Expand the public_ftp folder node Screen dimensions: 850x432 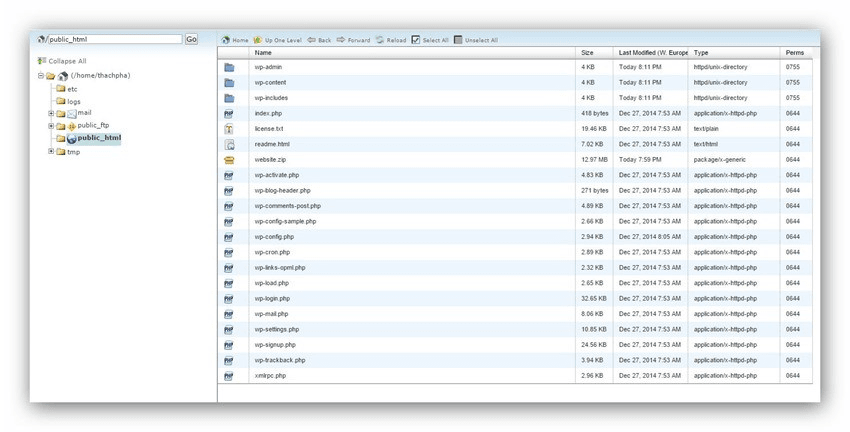[51, 126]
